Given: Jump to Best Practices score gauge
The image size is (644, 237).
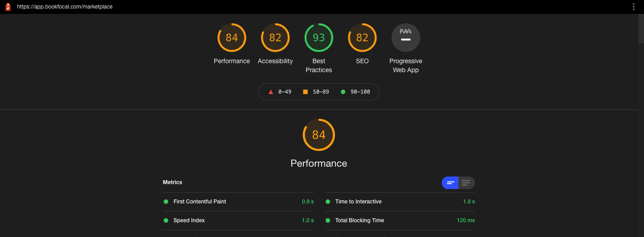Looking at the screenshot, I should pos(318,38).
